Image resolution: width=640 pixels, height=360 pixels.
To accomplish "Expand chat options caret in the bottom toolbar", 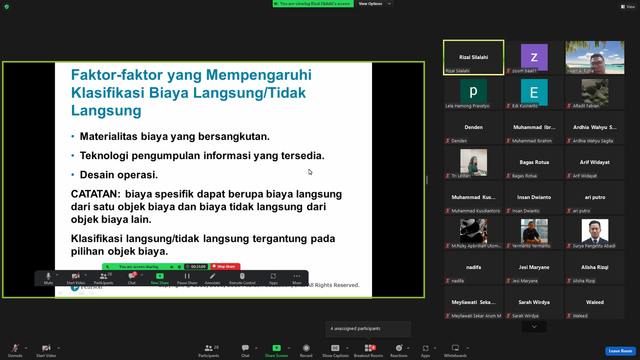I will (256, 348).
